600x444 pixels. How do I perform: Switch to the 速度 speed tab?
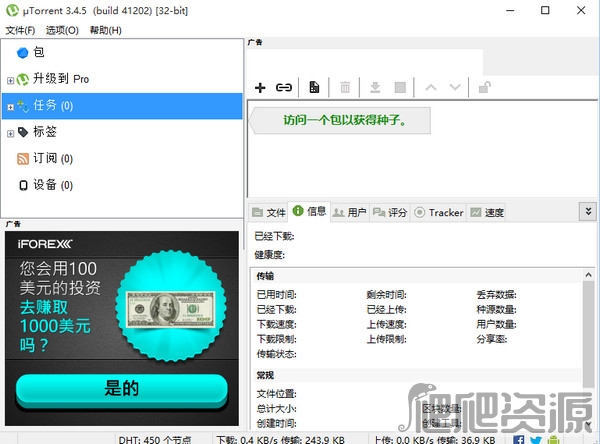[x=487, y=212]
